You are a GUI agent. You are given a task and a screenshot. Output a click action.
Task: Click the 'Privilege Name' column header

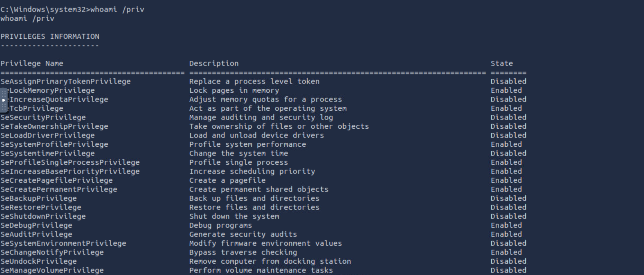32,64
